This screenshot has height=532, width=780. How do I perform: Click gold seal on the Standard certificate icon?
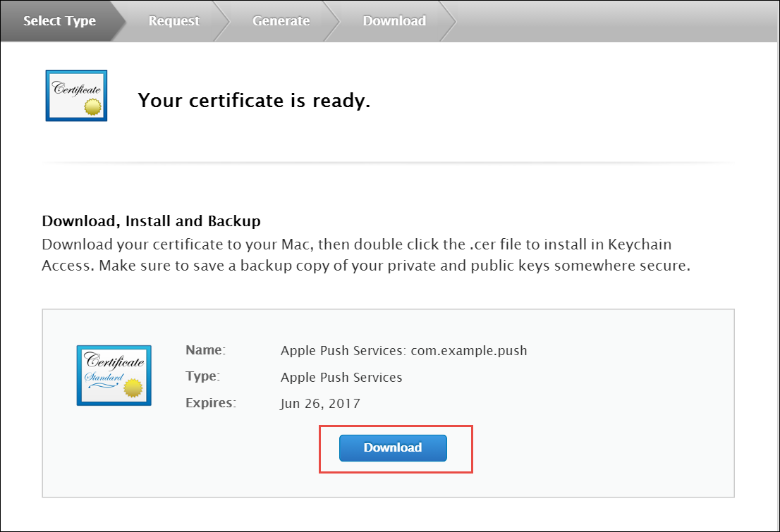pyautogui.click(x=133, y=388)
